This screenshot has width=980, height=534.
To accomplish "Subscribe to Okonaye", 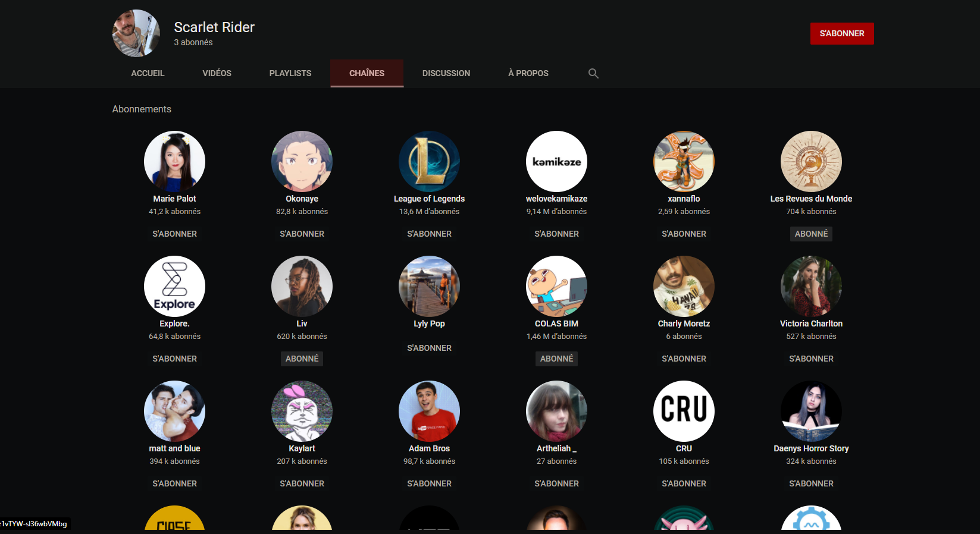I will pyautogui.click(x=302, y=234).
